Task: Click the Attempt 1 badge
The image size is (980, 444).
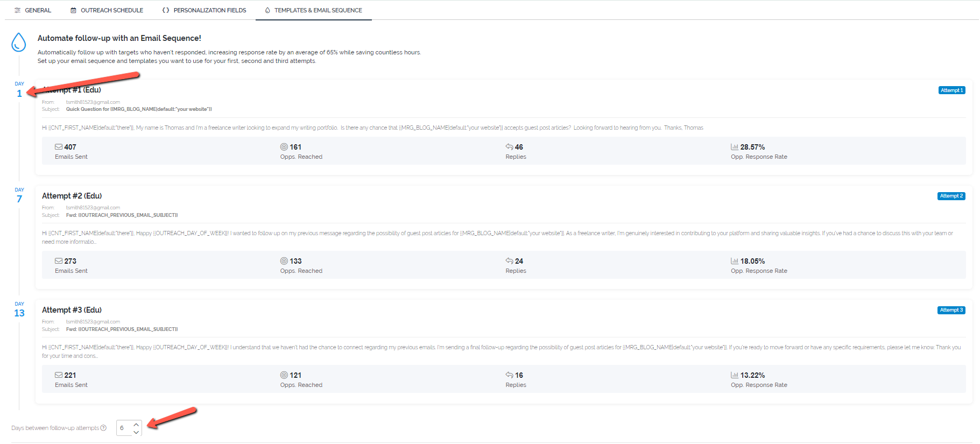Action: pyautogui.click(x=951, y=90)
